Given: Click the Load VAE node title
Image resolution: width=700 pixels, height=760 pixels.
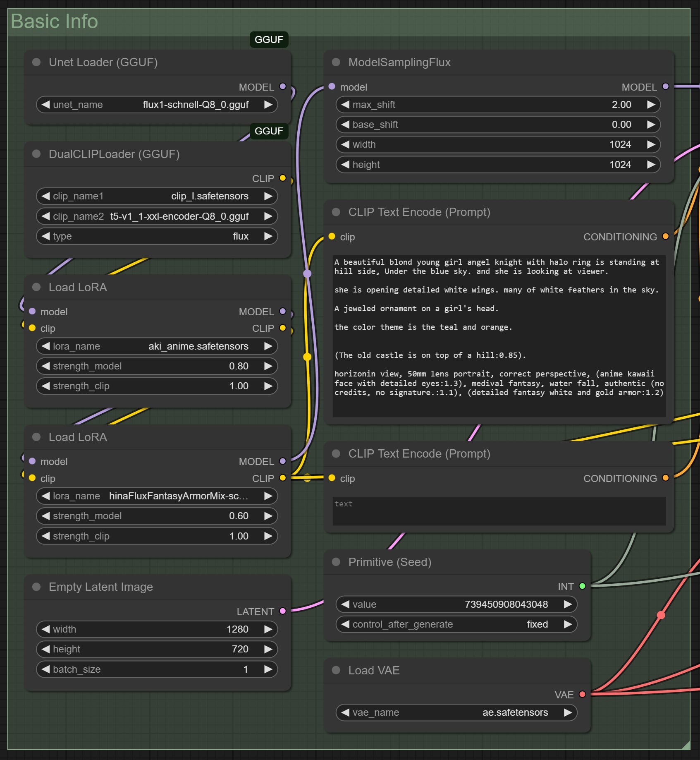Looking at the screenshot, I should point(374,670).
